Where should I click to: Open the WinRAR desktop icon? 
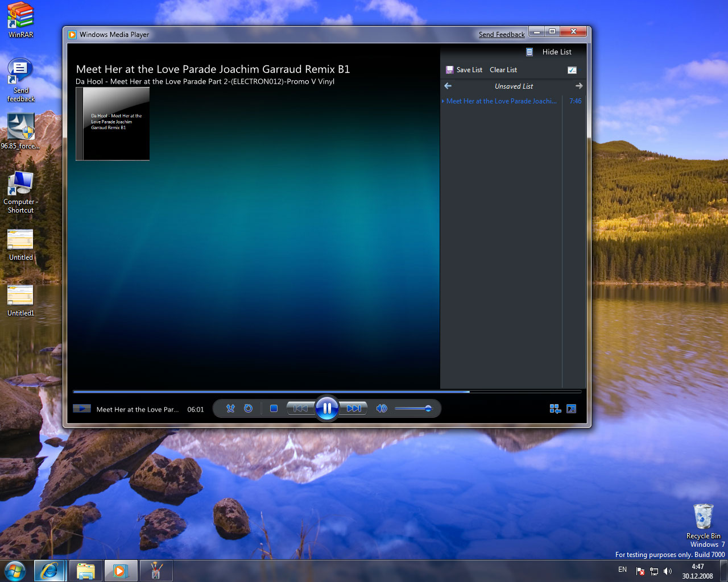pos(20,20)
